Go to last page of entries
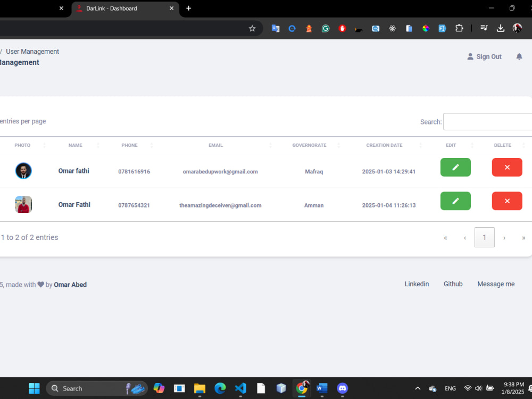This screenshot has height=399, width=532. pos(523,238)
